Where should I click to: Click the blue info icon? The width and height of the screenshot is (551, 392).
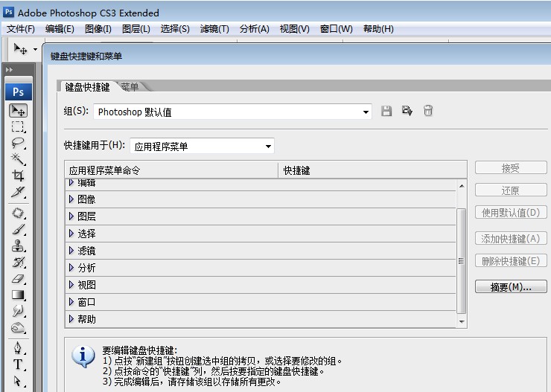pos(83,356)
